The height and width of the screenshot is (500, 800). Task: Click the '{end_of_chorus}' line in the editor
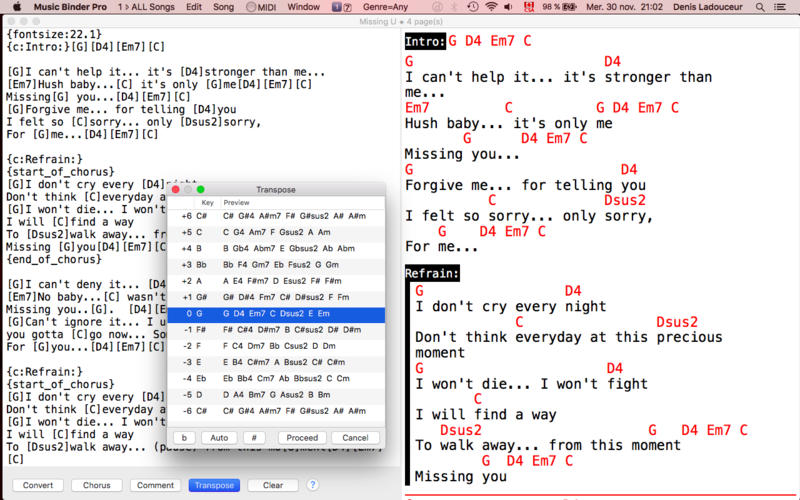click(x=54, y=259)
